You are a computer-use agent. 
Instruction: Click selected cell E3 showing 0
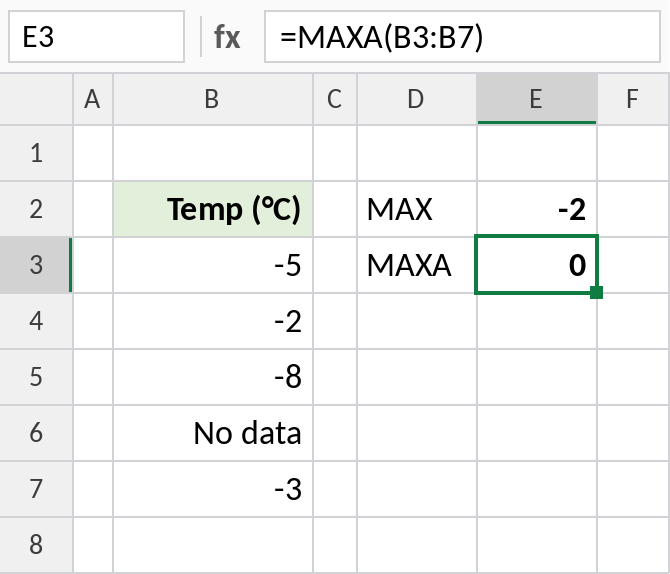tap(537, 265)
